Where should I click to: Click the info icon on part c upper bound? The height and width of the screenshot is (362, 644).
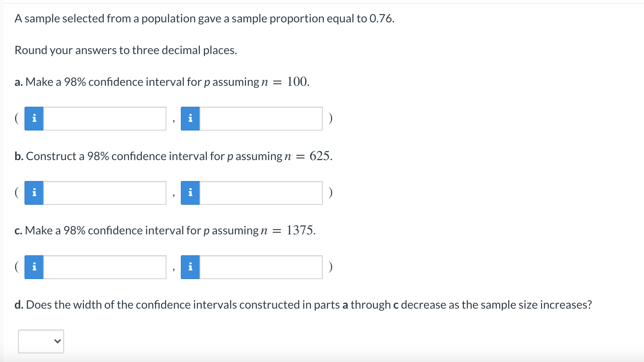[190, 267]
